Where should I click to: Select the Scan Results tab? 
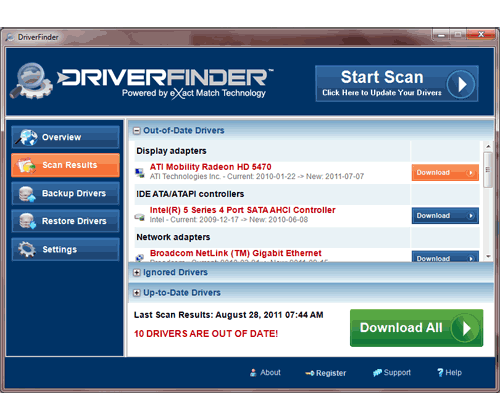[65, 165]
